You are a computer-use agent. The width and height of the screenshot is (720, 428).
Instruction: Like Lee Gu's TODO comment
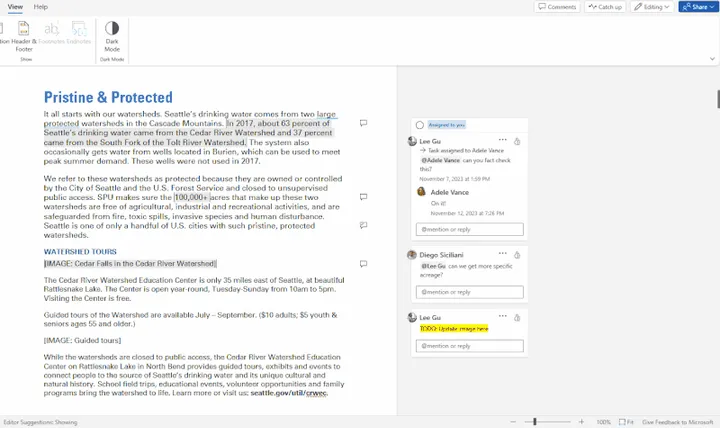coord(517,317)
